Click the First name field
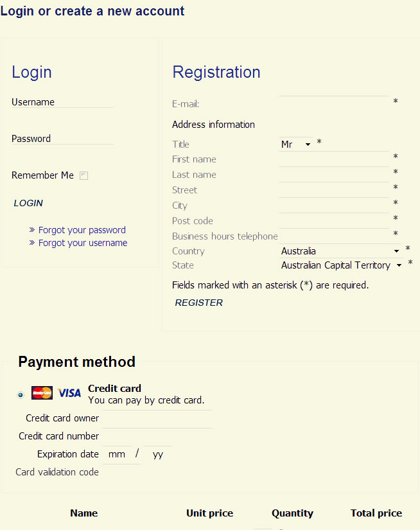This screenshot has width=420, height=530. point(334,159)
